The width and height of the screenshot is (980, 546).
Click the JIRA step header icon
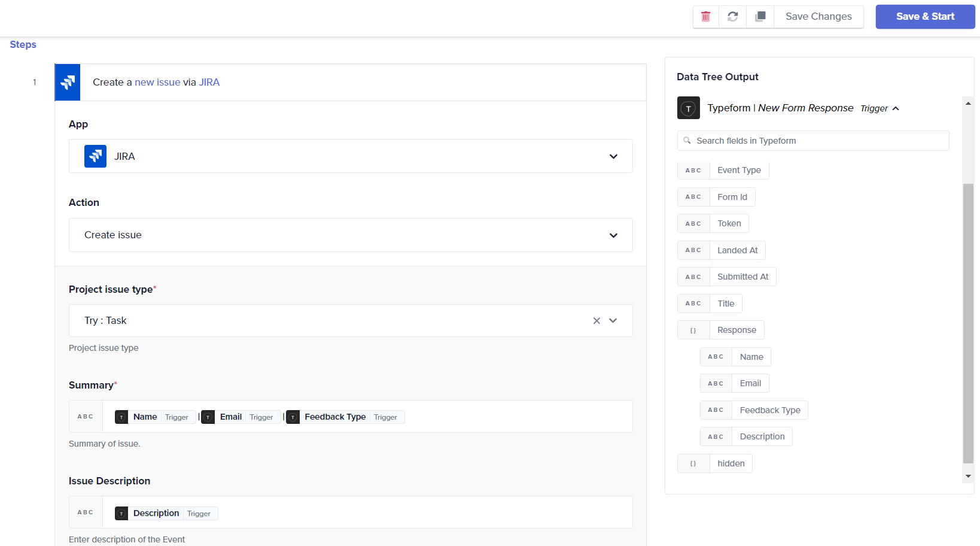(x=68, y=82)
